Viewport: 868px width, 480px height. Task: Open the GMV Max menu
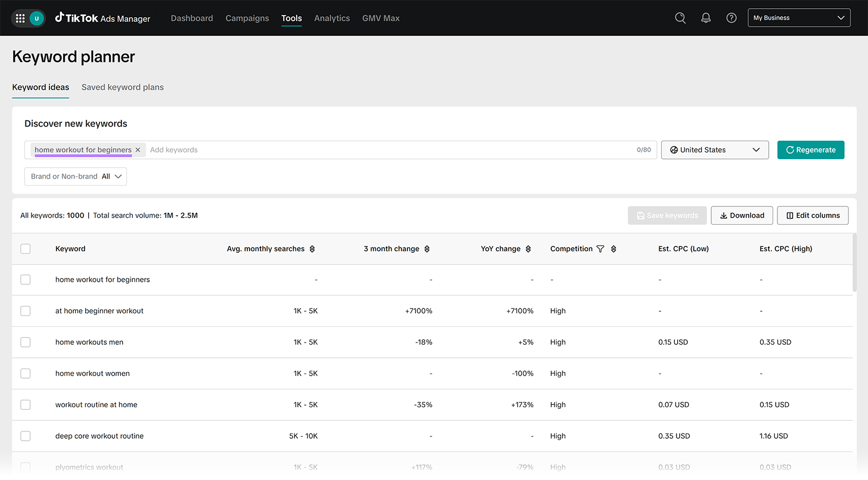tap(381, 18)
